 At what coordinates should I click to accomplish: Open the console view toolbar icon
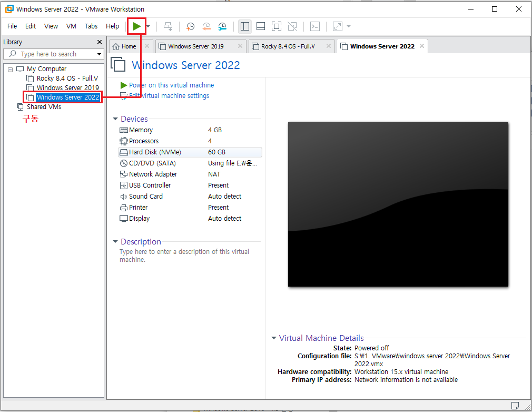tap(315, 26)
